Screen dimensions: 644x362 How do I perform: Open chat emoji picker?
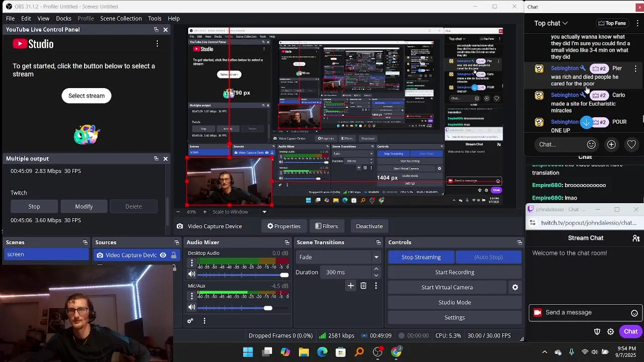click(591, 144)
